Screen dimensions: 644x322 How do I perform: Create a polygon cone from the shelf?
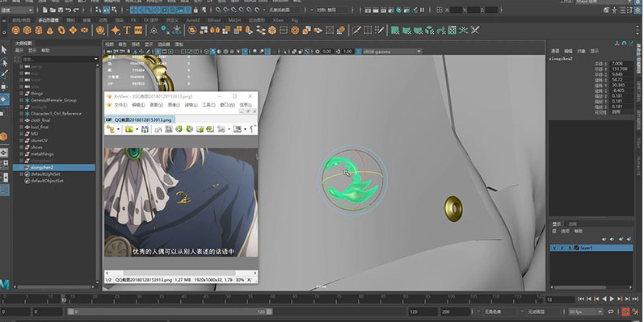50,30
